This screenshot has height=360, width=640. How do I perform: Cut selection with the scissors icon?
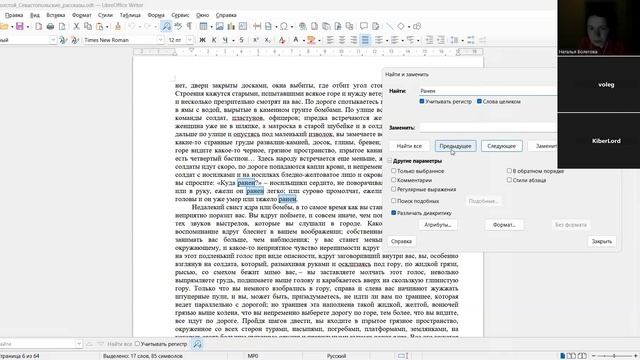tap(76, 27)
